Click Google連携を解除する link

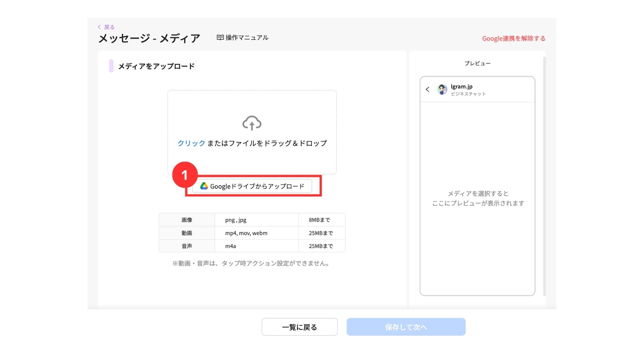(x=514, y=39)
